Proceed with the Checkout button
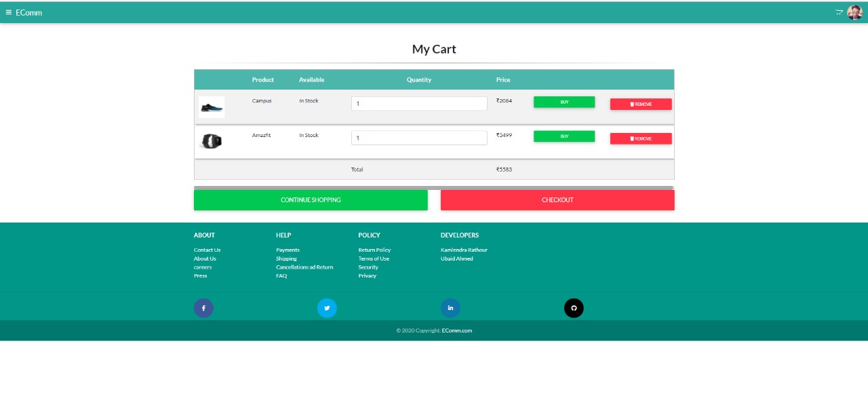868x420 pixels. [557, 200]
